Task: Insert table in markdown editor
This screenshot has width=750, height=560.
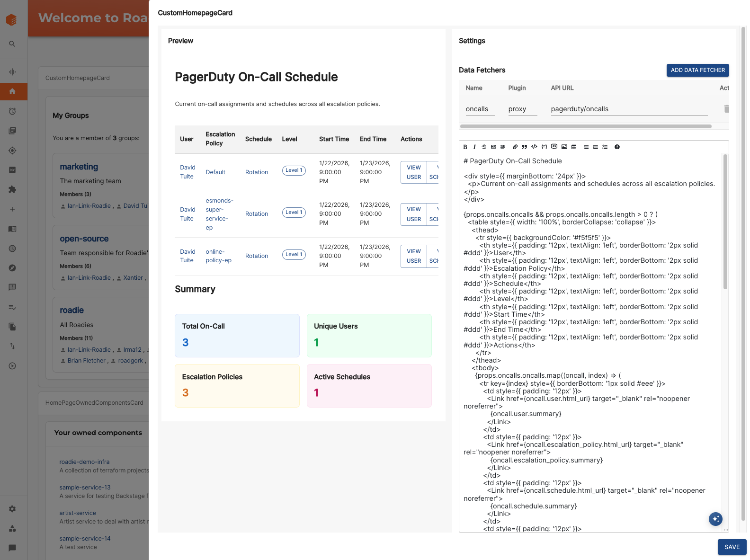Action: 574,147
